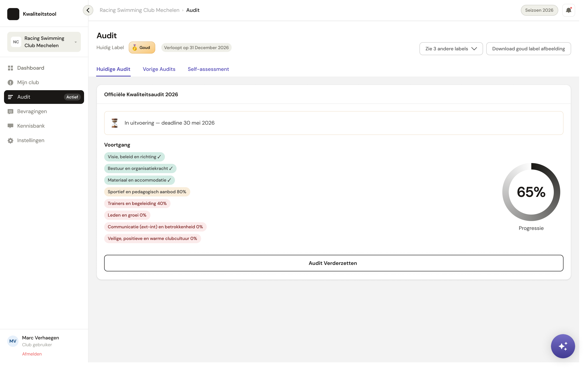Viewport: 588px width, 372px height.
Task: Select Trainers en begeleiding 40% chip
Action: click(137, 203)
